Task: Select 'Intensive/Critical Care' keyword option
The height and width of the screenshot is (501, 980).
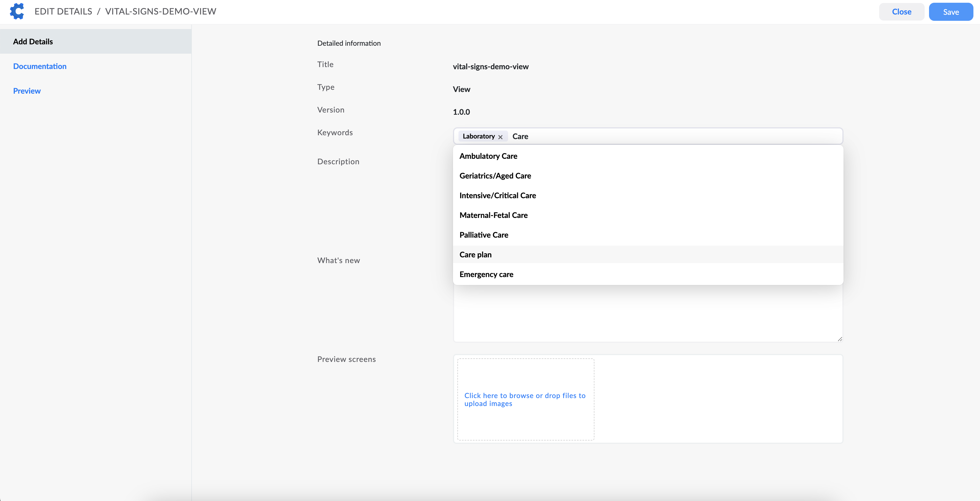Action: (498, 195)
